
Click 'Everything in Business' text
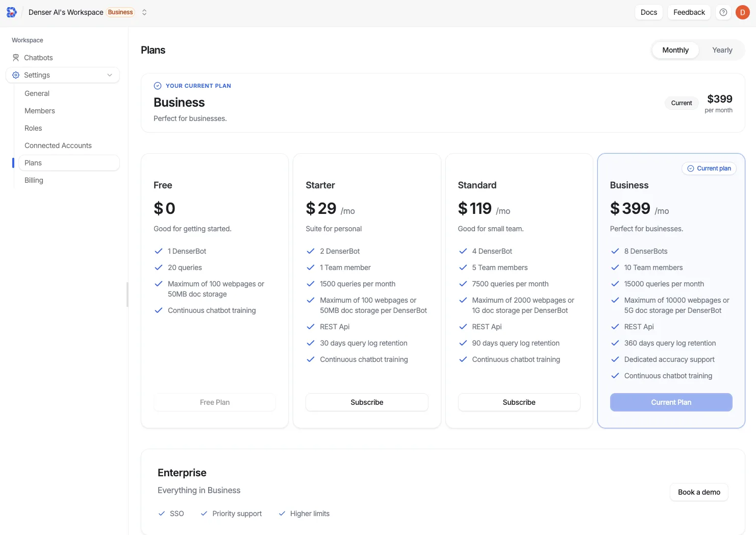pos(199,490)
